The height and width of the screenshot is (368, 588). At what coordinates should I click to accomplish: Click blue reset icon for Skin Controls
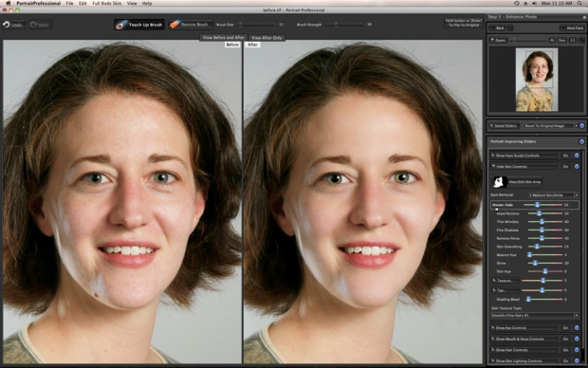[577, 167]
